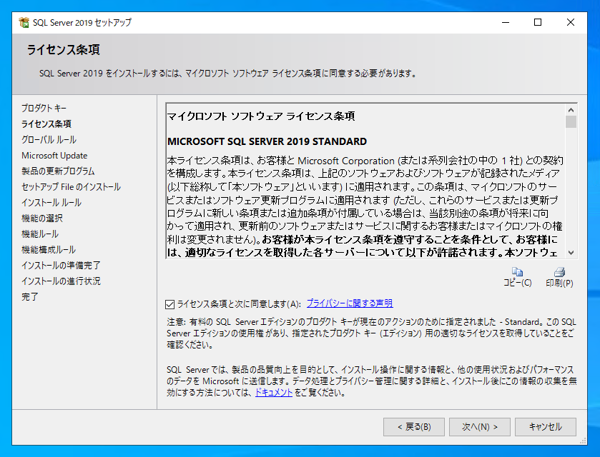Click the license text scrollbar down arrow
Screen dimensions: 600x457
point(571,253)
